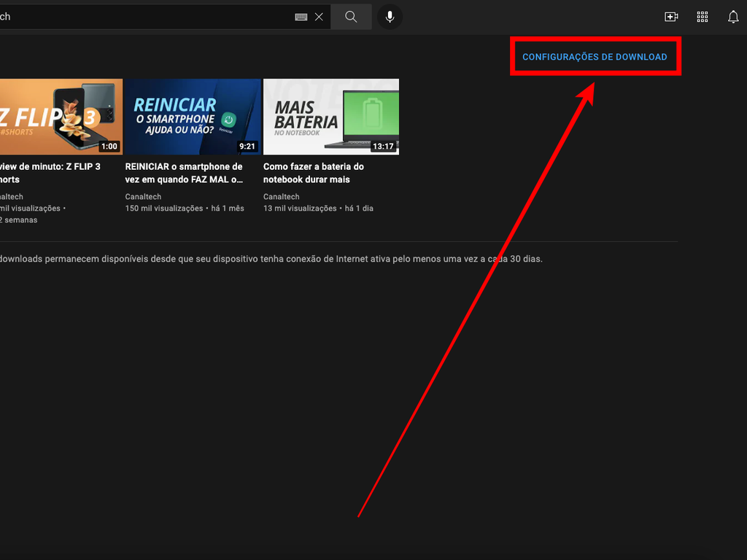Click the 1:00 duration badge

coord(109,146)
